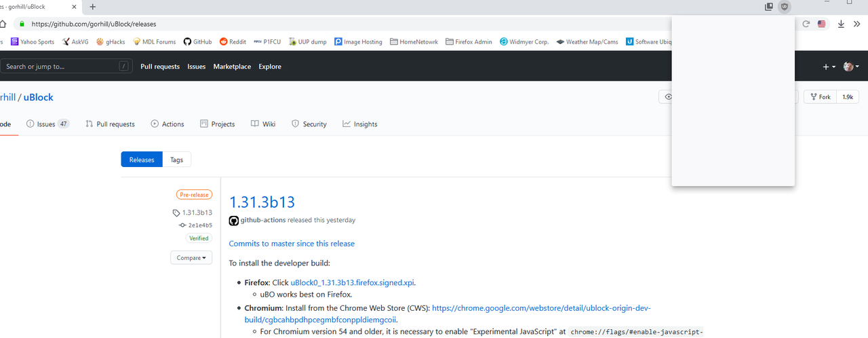
Task: Open the AskVG bookmark
Action: click(75, 41)
